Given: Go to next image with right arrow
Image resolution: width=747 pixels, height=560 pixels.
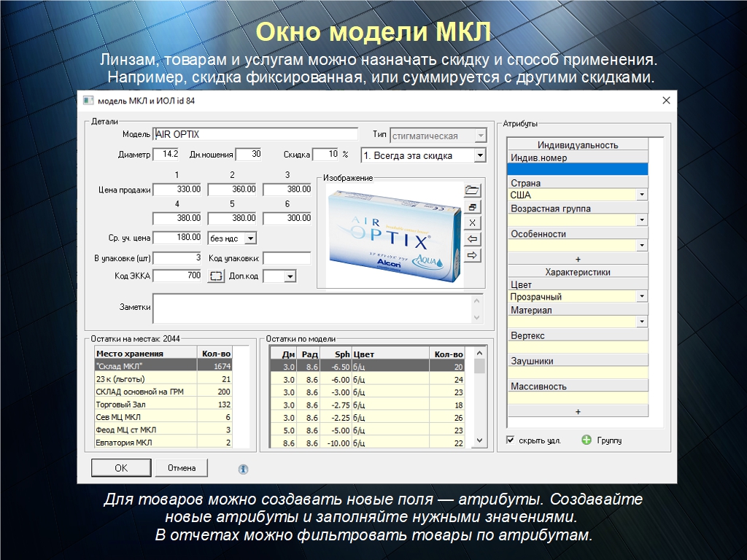Looking at the screenshot, I should (473, 254).
